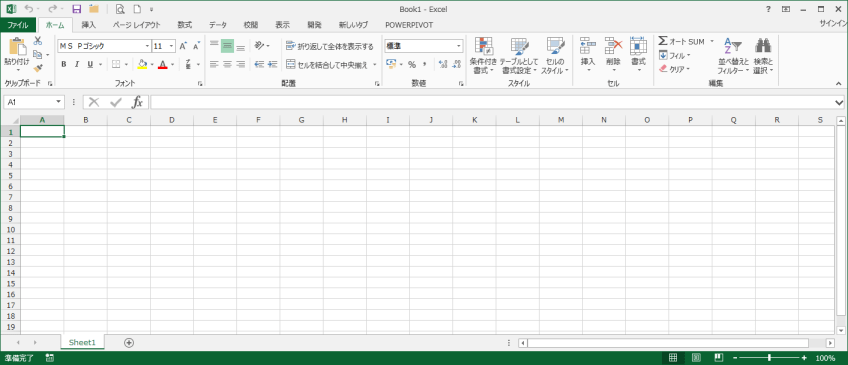
Task: Click the Increase Indent icon
Action: tap(273, 64)
